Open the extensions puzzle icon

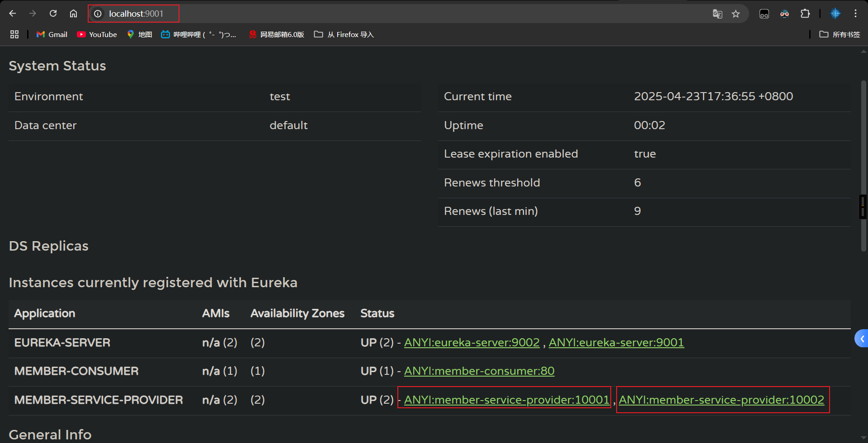pyautogui.click(x=805, y=14)
